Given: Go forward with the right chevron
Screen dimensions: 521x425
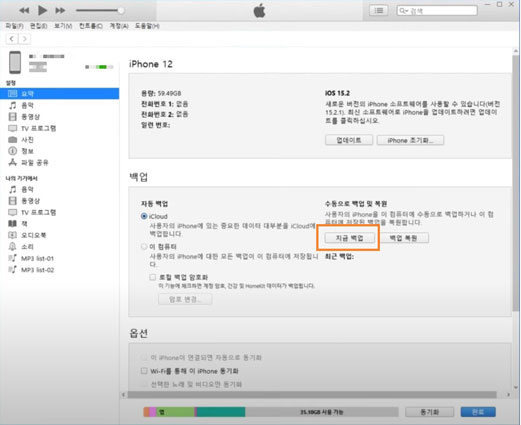Looking at the screenshot, I should pos(24,39).
